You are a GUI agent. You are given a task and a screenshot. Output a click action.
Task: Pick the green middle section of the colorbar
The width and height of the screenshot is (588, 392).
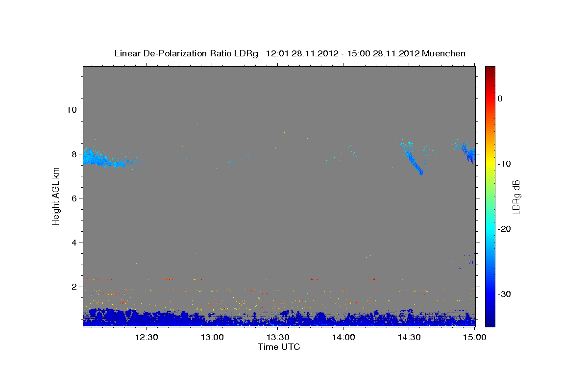tap(490, 196)
